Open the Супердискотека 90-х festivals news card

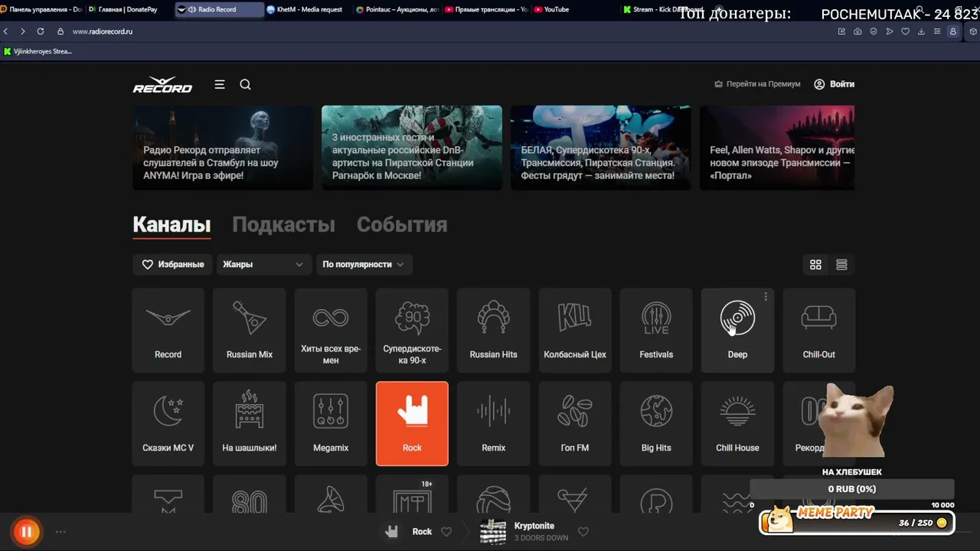(x=601, y=148)
